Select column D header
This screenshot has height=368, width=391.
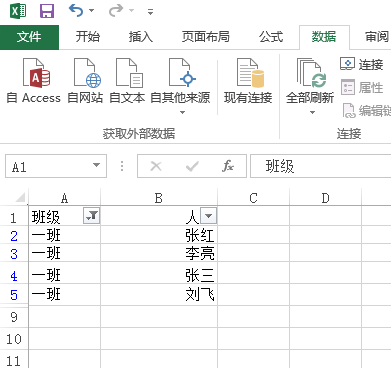(x=325, y=198)
